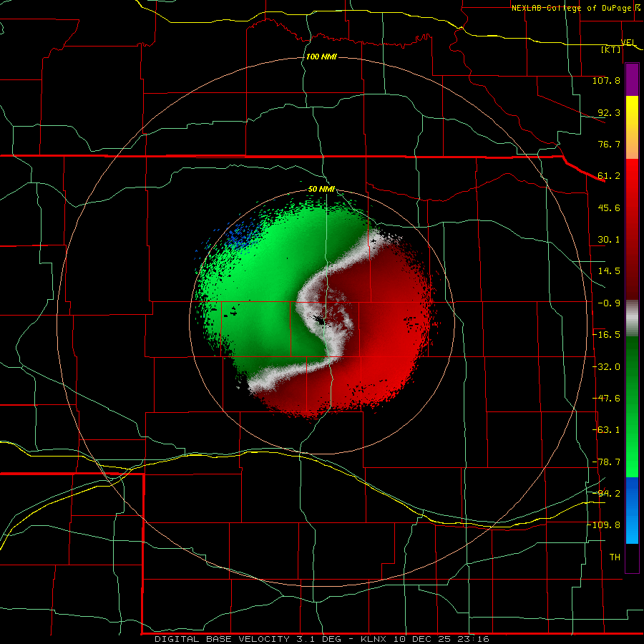Click the 10 DEC 25 23:16 timestamp
644x644 pixels.
point(441,639)
